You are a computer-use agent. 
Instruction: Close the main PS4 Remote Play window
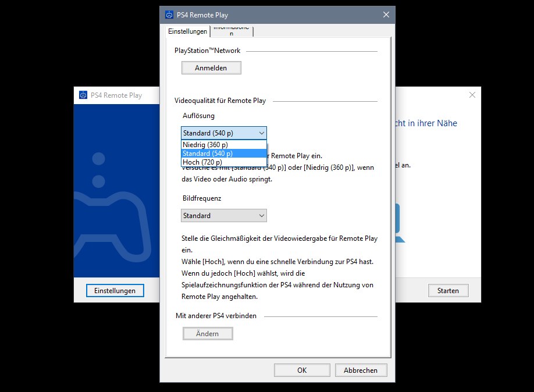(472, 95)
